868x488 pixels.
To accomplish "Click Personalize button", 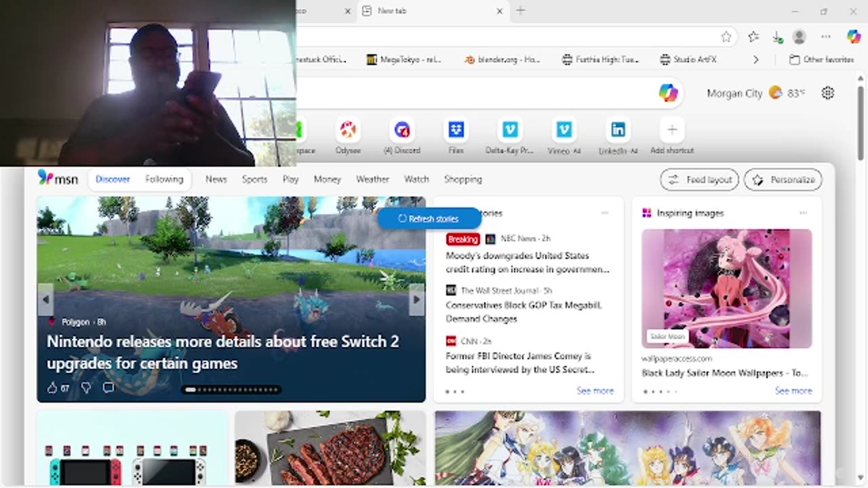I will pos(783,180).
